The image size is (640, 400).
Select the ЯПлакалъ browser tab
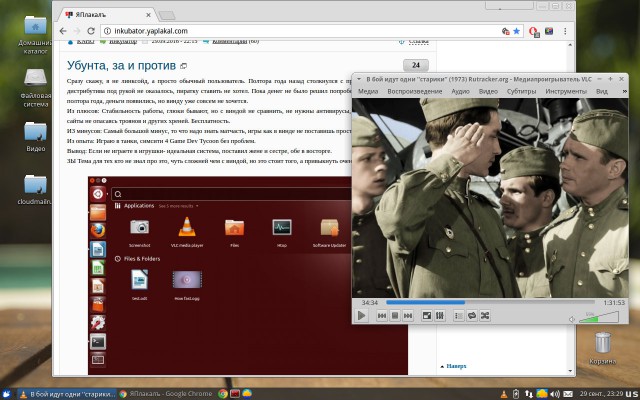[106, 15]
